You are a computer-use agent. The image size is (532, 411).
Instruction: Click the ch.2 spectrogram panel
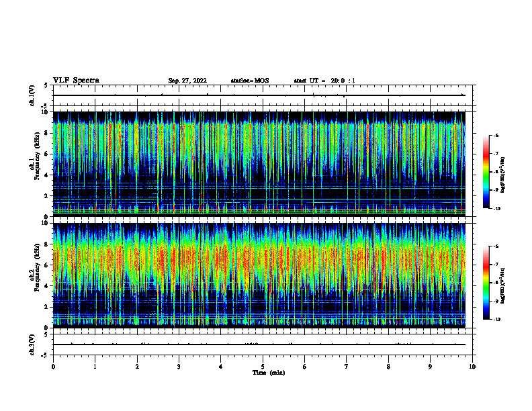click(x=259, y=275)
